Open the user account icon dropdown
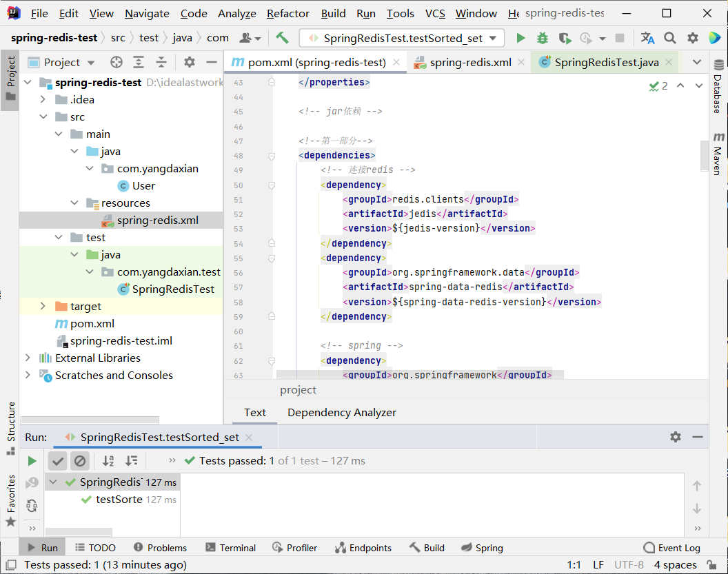728x574 pixels. click(x=250, y=38)
